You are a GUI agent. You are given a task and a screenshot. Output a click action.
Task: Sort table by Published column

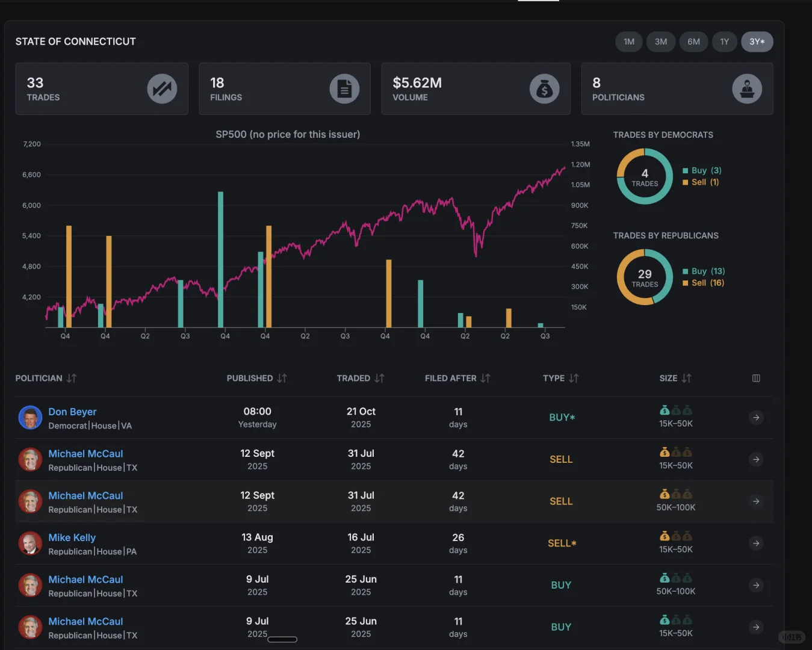click(x=257, y=378)
